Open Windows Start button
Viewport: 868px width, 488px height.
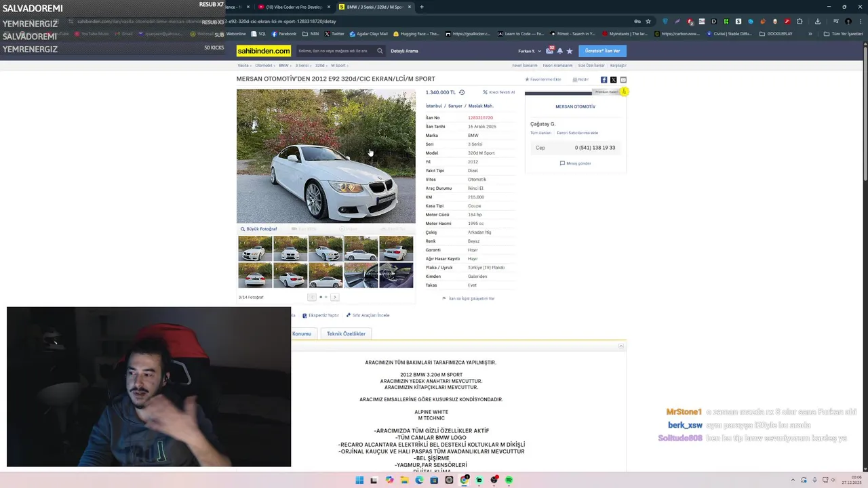point(359,480)
